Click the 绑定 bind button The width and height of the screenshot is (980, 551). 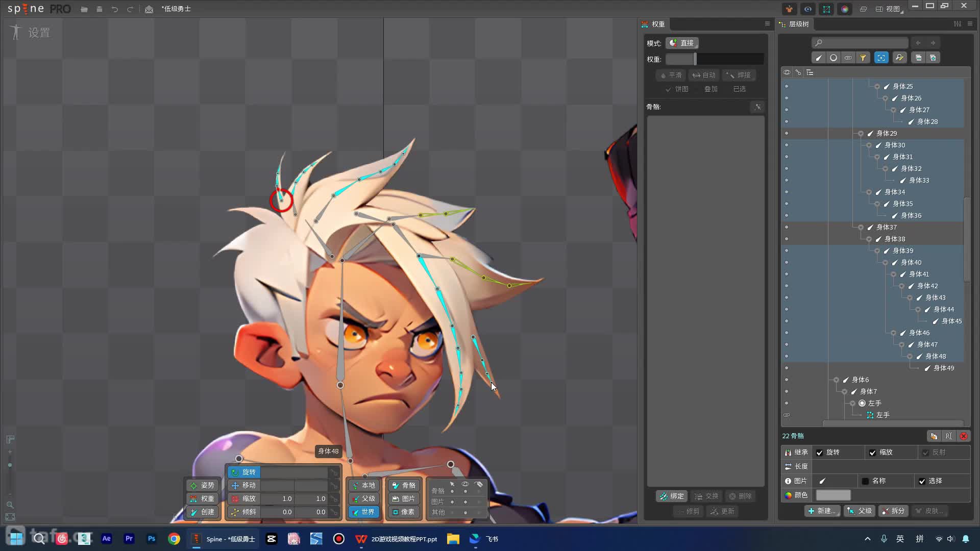click(x=672, y=496)
